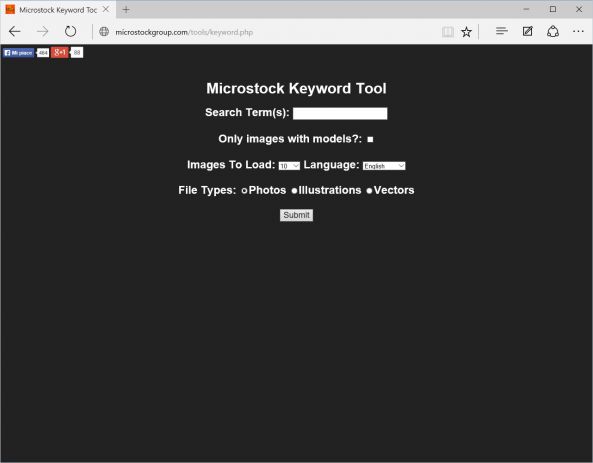Screen dimensions: 593x463
Task: Open the Share icon in toolbar
Action: pos(553,31)
